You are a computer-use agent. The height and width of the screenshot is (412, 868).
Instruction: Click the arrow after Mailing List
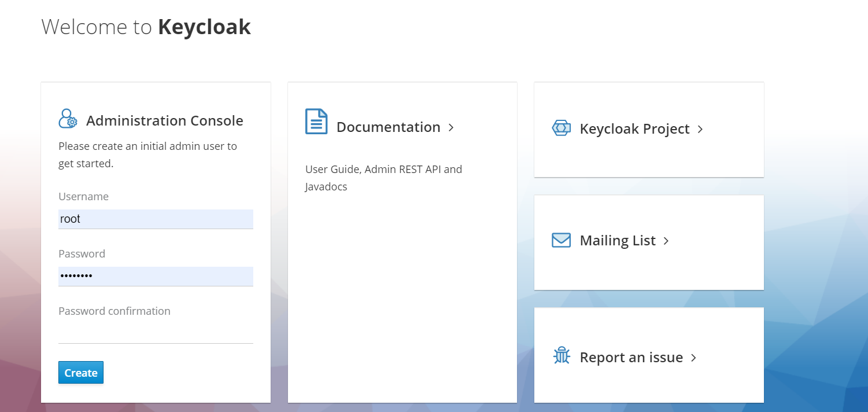point(666,241)
